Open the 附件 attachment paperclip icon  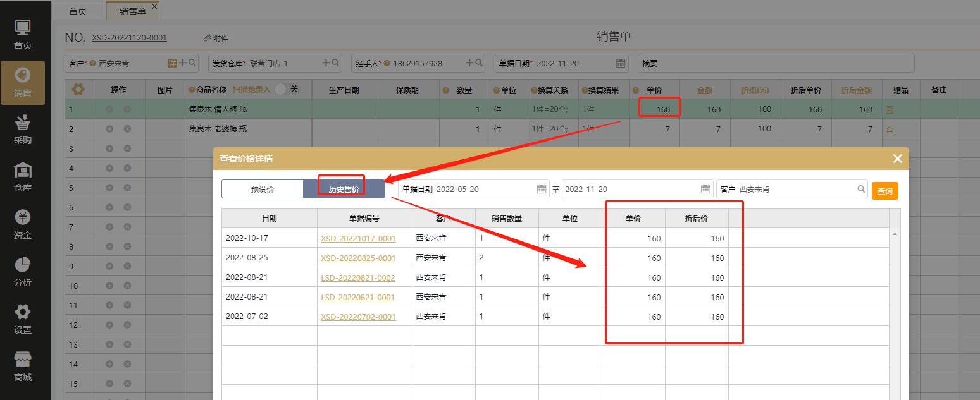point(208,37)
